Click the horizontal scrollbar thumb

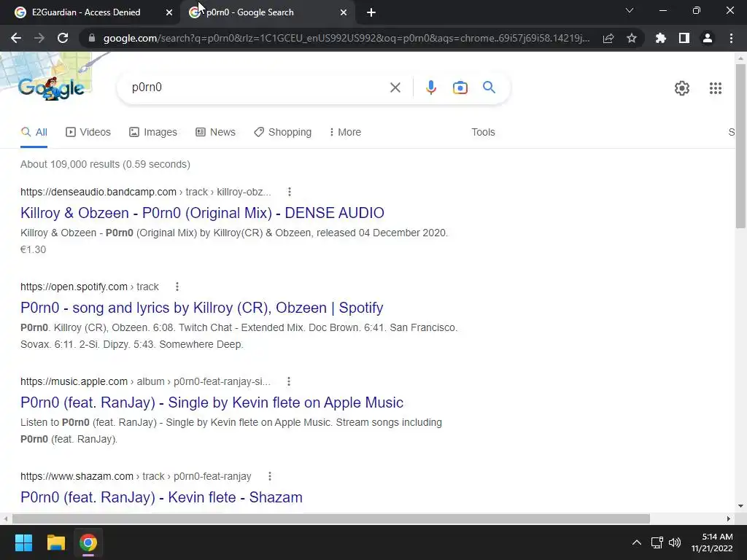[x=331, y=518]
